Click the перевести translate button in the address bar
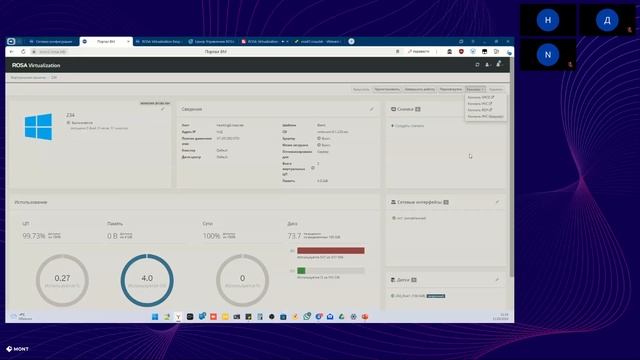The width and height of the screenshot is (640, 360). (x=419, y=52)
